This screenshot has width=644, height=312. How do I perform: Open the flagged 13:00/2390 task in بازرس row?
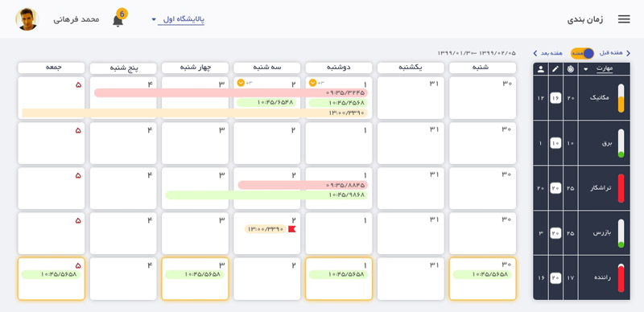[266, 229]
